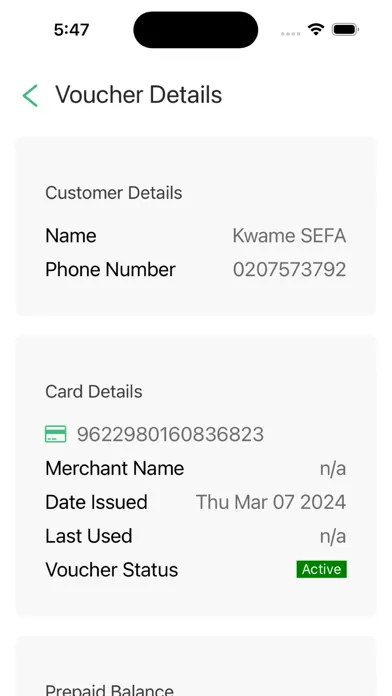Tap the Card Details section heading
The image size is (392, 696).
[94, 392]
